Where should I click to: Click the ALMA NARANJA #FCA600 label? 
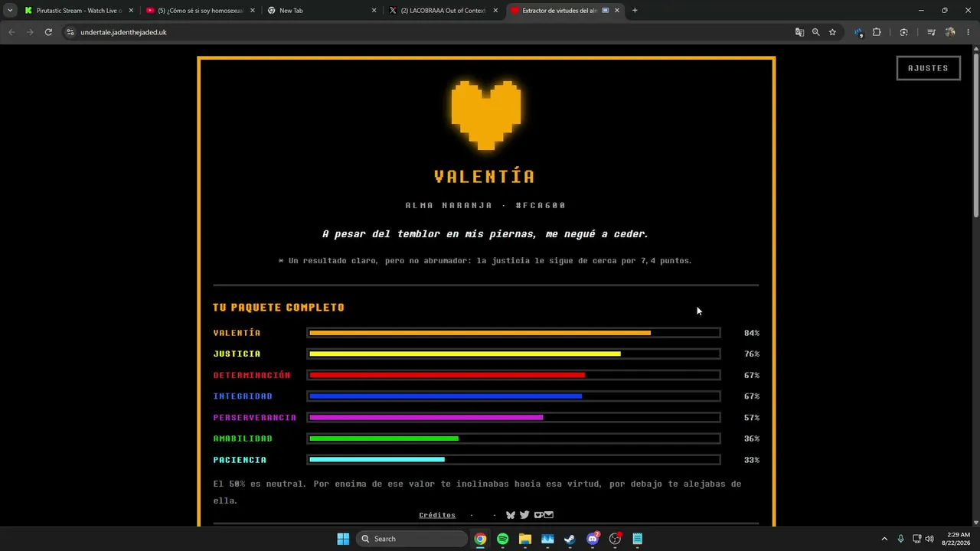pyautogui.click(x=485, y=205)
